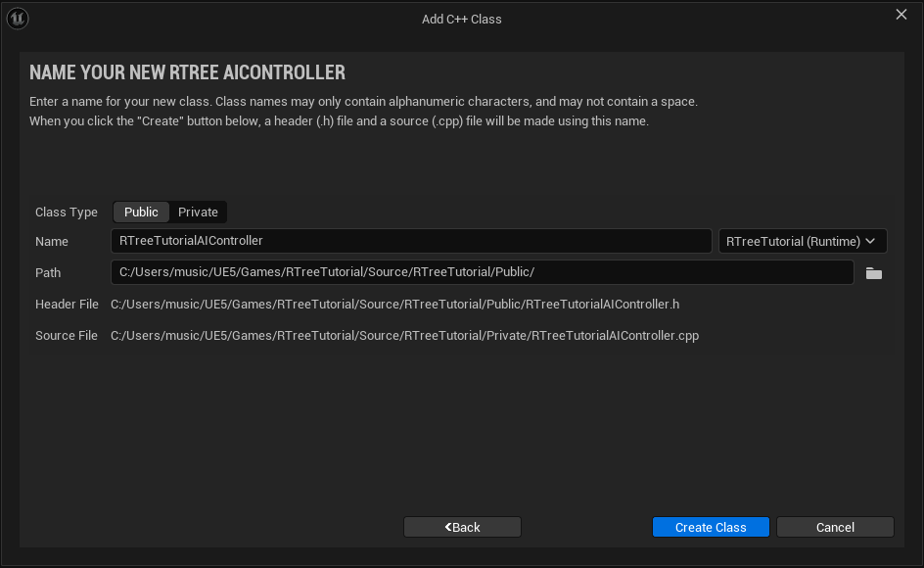The image size is (924, 568).
Task: Go Back to previous step
Action: coord(462,527)
